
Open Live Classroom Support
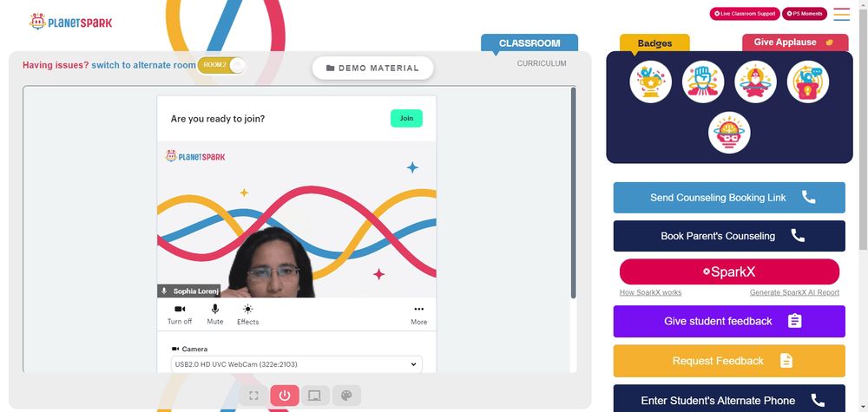pyautogui.click(x=745, y=14)
